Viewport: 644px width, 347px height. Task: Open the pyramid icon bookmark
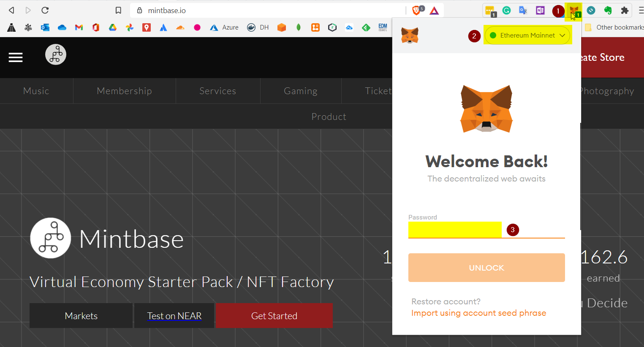click(x=11, y=27)
